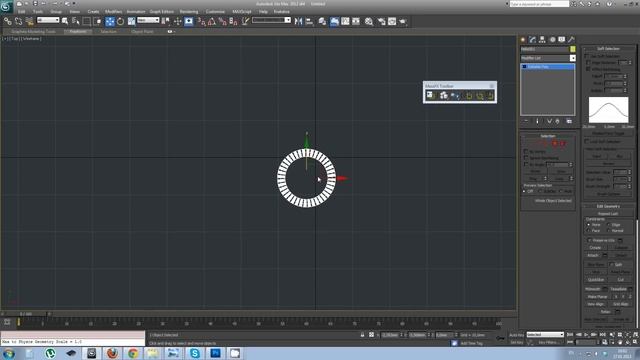Open the MAXScript menu
This screenshot has width=640, height=360.
coord(242,11)
